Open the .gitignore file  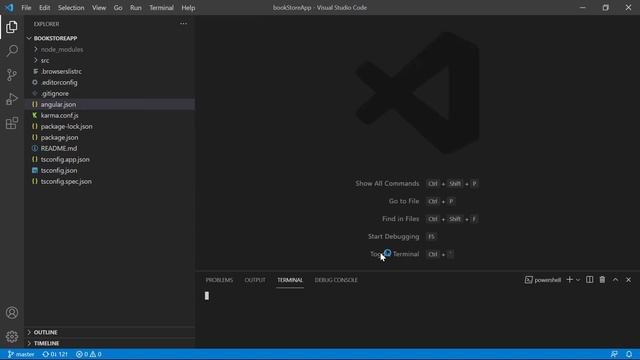point(109,93)
